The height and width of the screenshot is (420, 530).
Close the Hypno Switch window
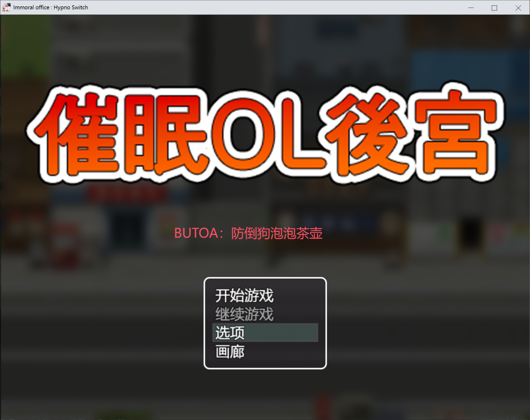click(518, 7)
